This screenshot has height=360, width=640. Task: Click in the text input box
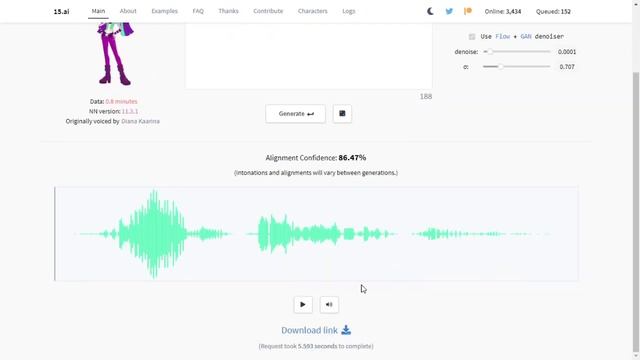pos(309,56)
